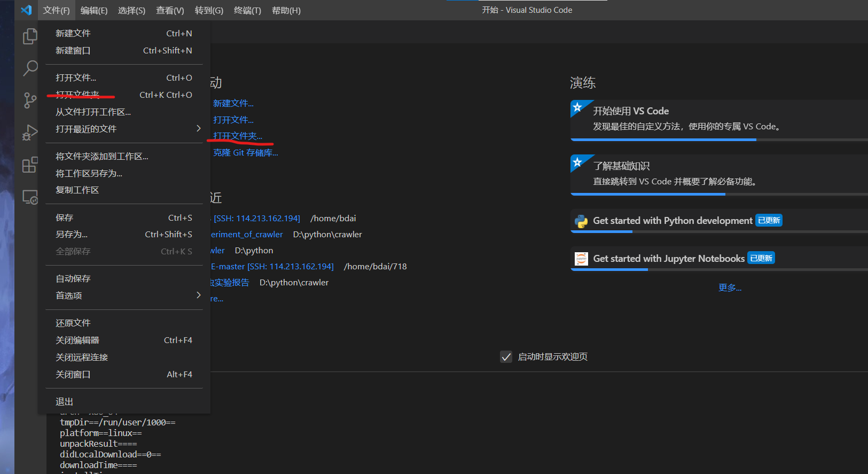Choose 将工作区另存为... entry

pos(124,173)
